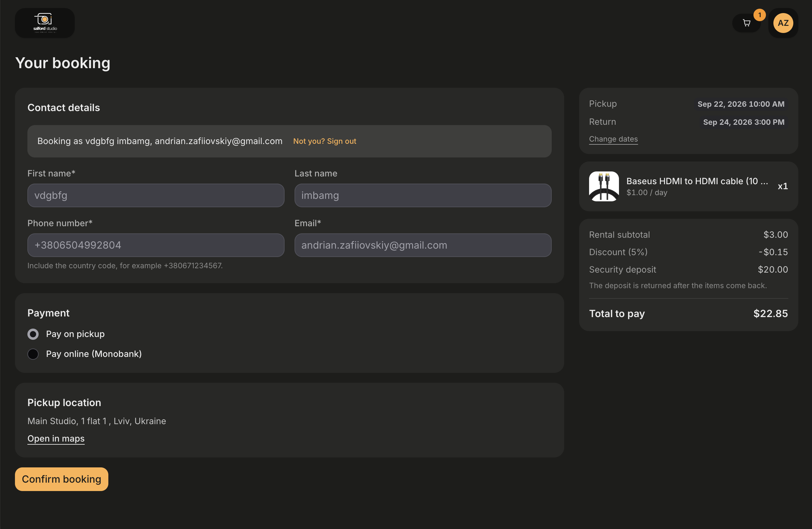Click the Phone number input
The image size is (812, 529).
(x=156, y=245)
